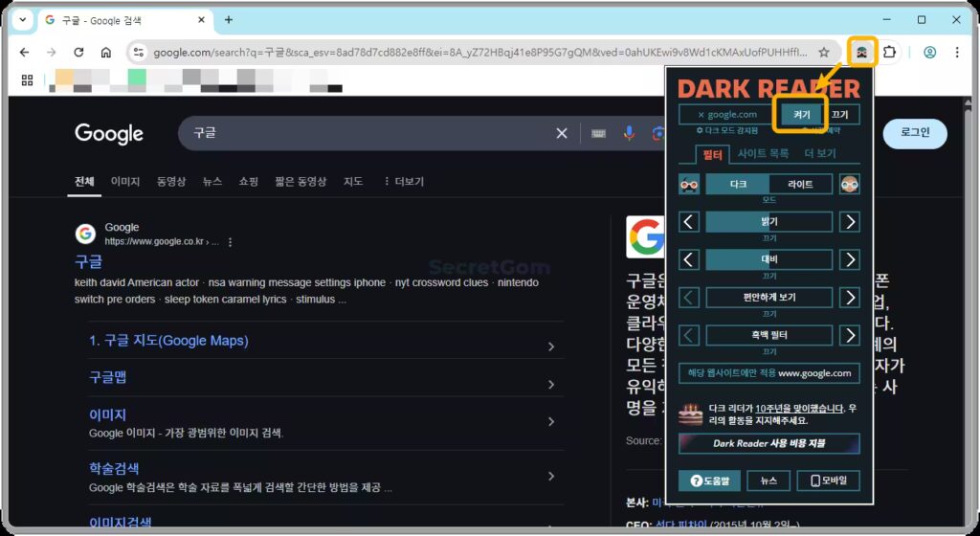Click the Dark Reader 도움말 button
This screenshot has width=980, height=536.
click(709, 480)
